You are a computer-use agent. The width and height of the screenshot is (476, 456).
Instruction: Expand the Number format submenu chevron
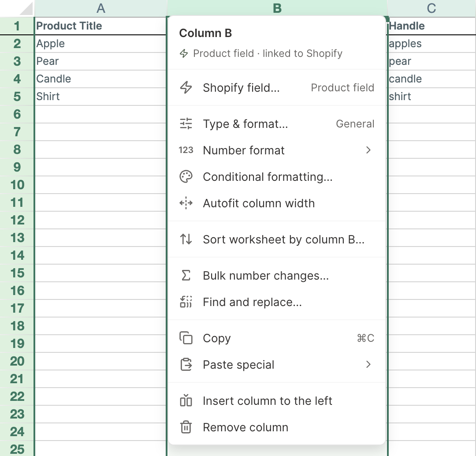(368, 150)
